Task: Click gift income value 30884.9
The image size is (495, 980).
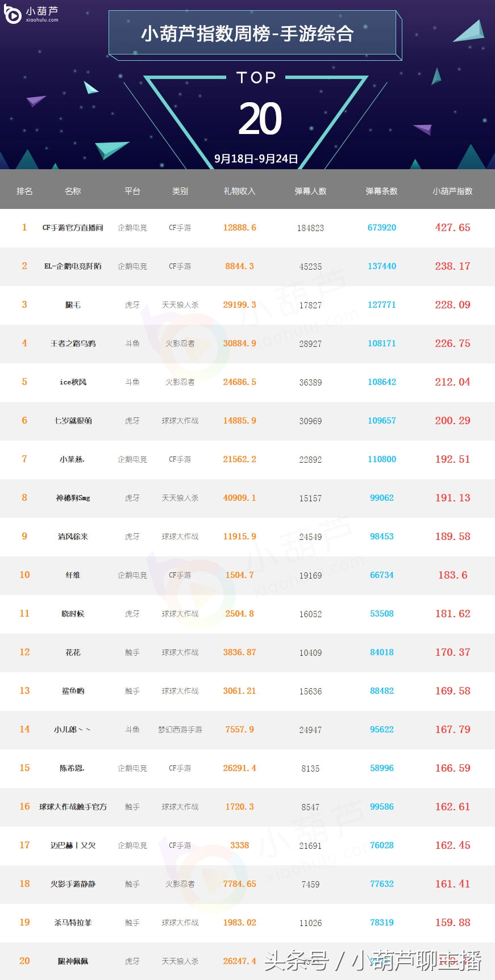Action: (239, 344)
